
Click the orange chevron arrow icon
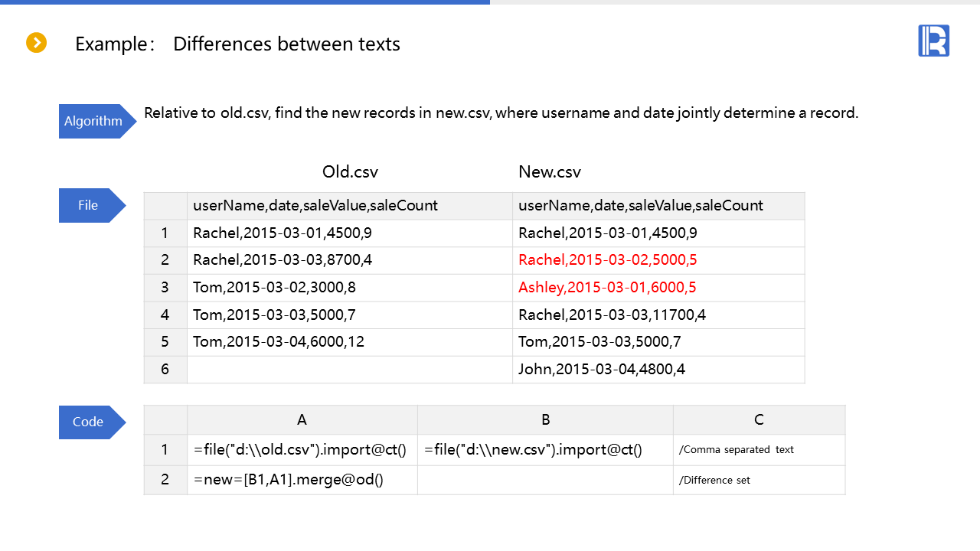37,43
